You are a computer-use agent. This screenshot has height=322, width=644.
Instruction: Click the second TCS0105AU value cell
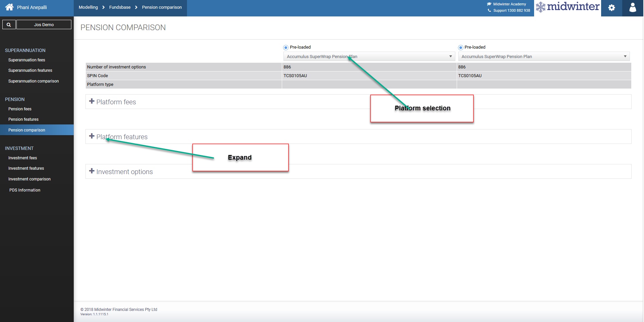click(544, 76)
